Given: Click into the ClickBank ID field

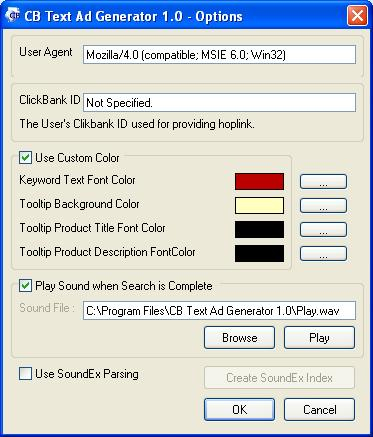Looking at the screenshot, I should (219, 103).
